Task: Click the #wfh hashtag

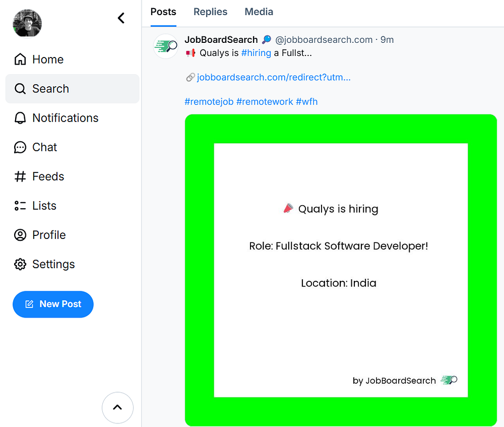Action: tap(306, 101)
